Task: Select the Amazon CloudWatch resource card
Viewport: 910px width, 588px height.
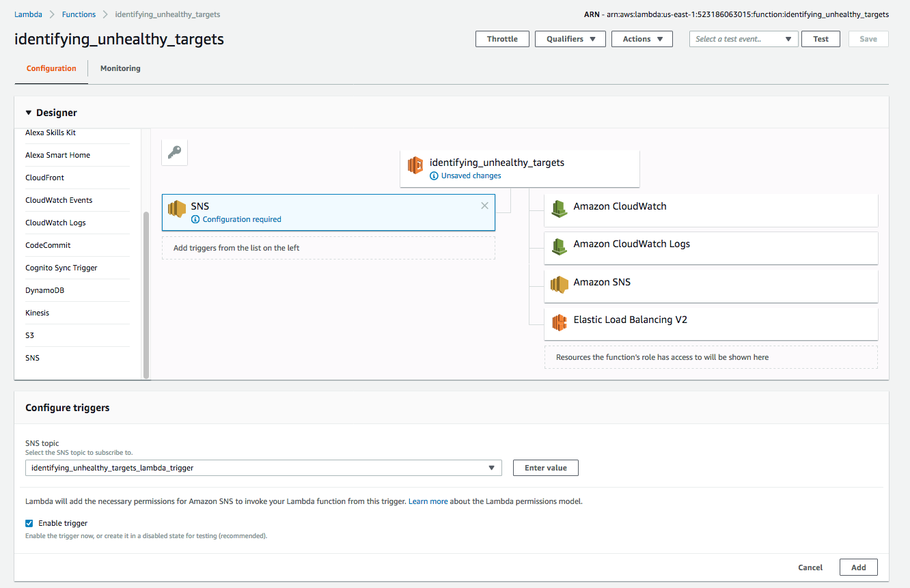Action: [711, 210]
